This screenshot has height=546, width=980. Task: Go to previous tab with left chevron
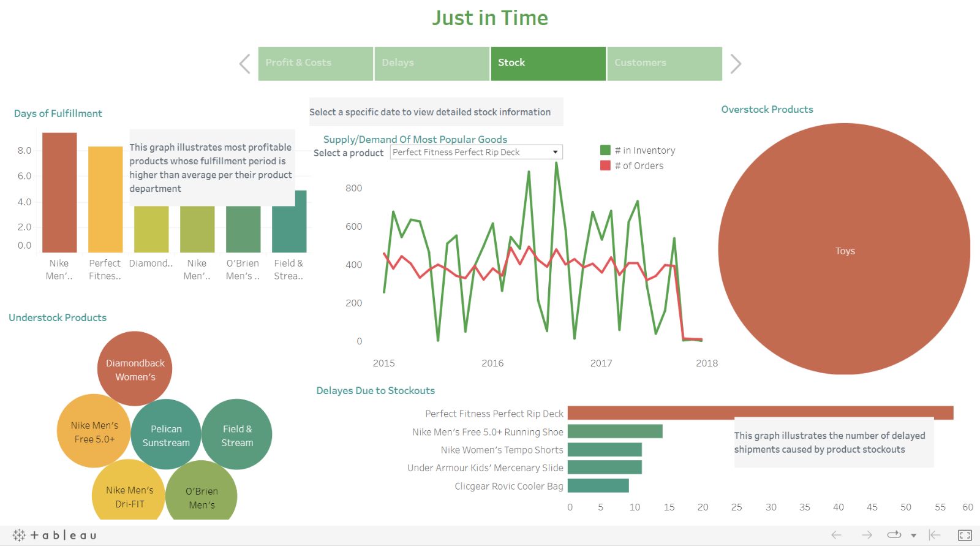[x=245, y=64]
